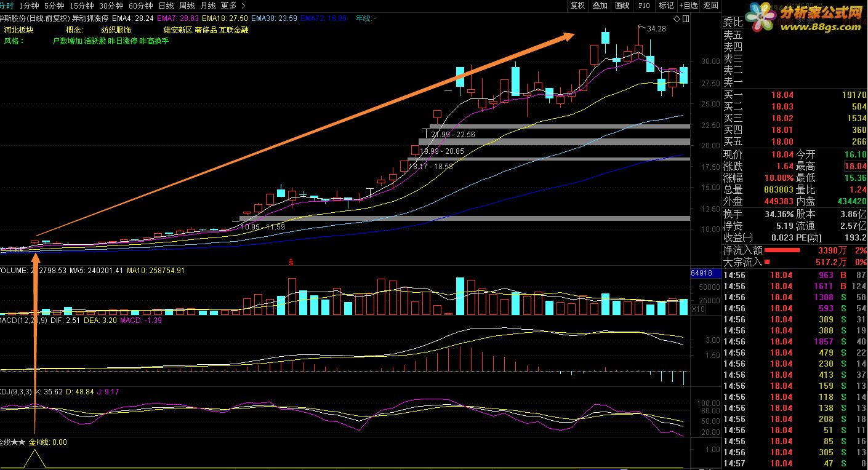This screenshot has width=868, height=470.
Task: Click the 买二 price 18.03
Action: coord(782,107)
